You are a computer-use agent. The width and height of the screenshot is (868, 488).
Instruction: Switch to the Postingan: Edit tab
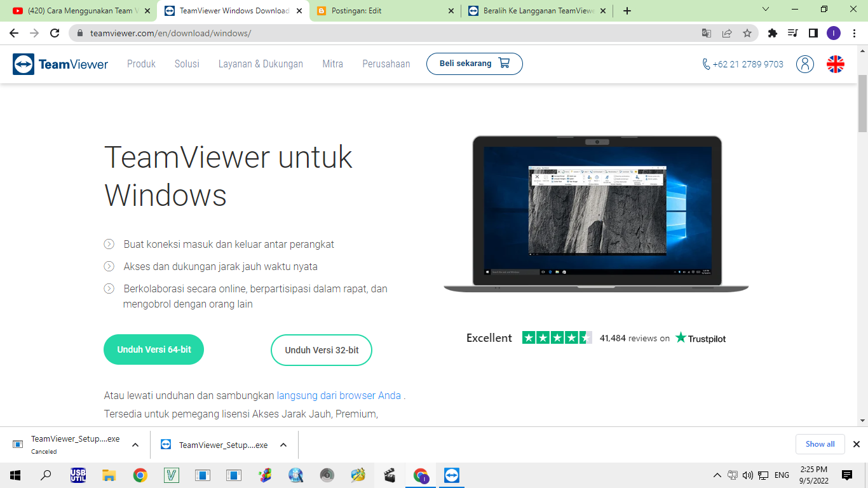click(385, 11)
